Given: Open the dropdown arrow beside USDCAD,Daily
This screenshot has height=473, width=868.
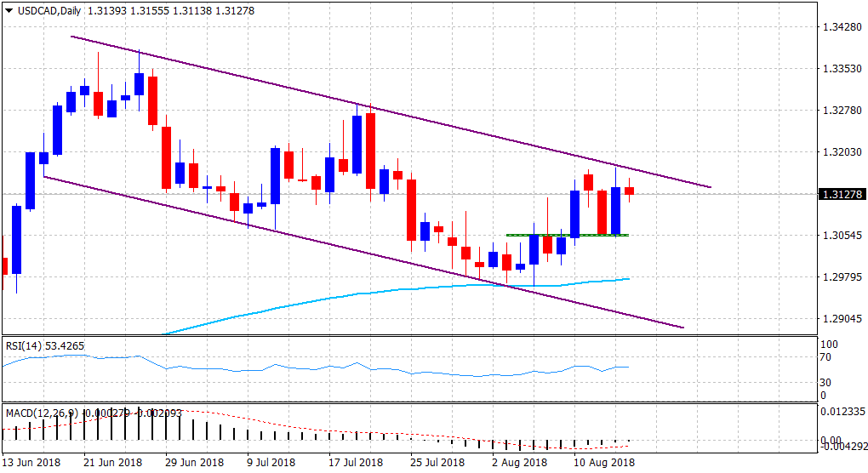Looking at the screenshot, I should (9, 11).
